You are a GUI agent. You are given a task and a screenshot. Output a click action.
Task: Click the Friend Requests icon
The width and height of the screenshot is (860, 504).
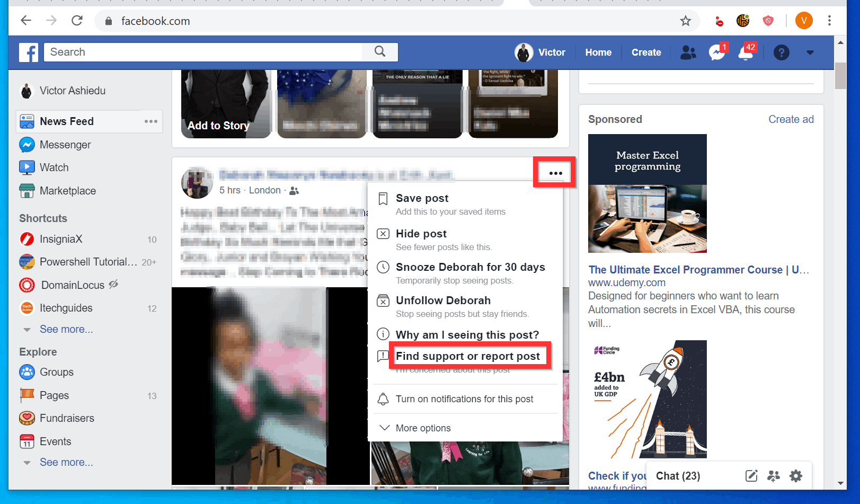pyautogui.click(x=687, y=52)
